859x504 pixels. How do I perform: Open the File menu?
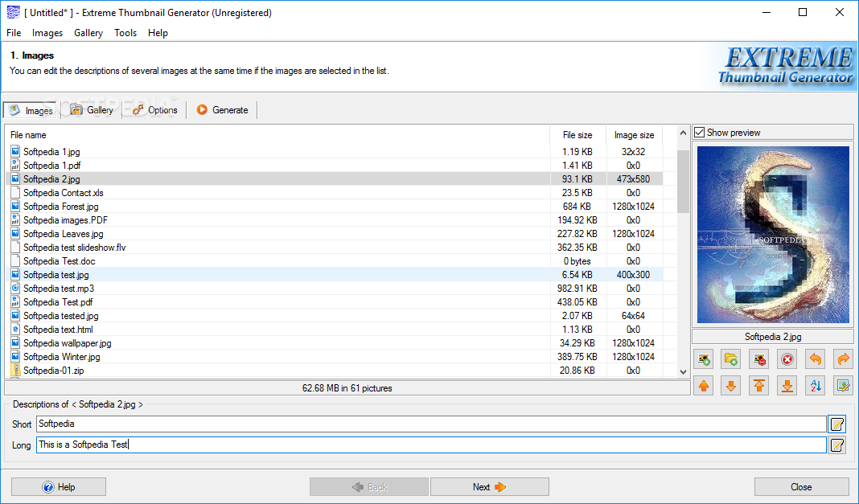tap(14, 33)
